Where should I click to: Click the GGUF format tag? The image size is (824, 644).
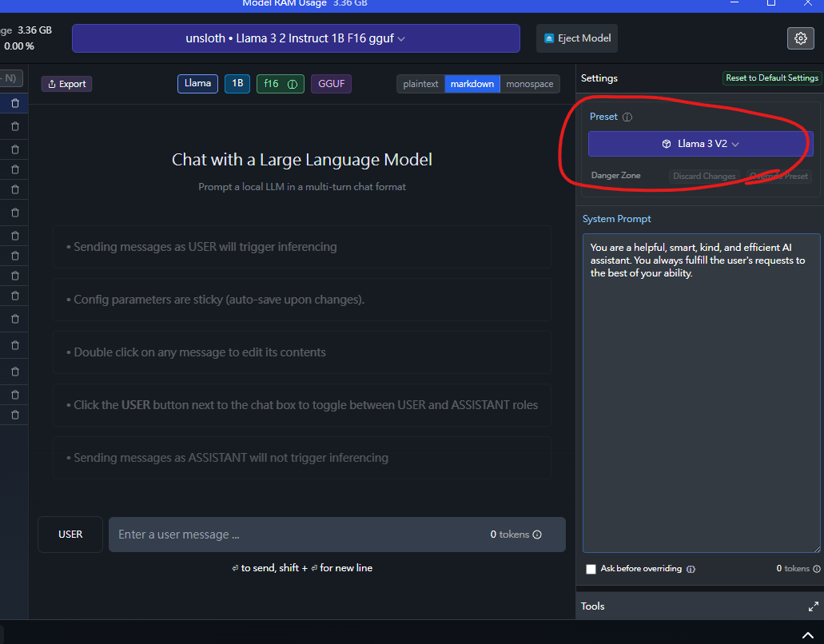tap(331, 84)
